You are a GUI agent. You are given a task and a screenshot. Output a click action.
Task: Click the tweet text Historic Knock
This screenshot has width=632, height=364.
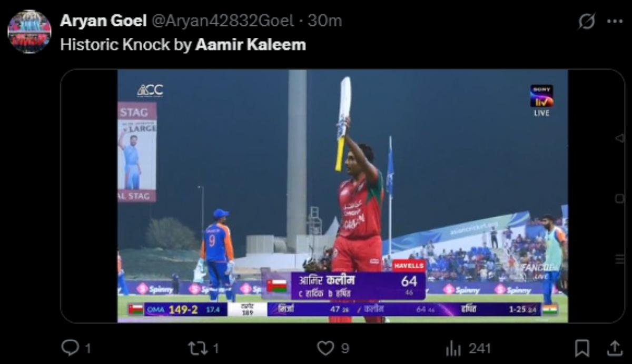tap(115, 45)
